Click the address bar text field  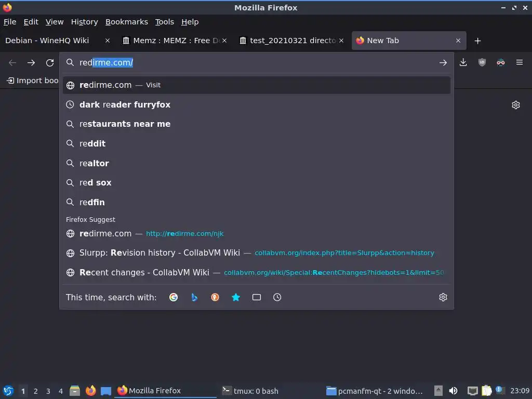click(257, 62)
